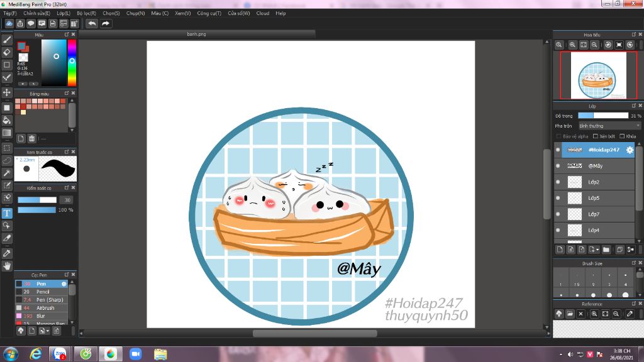Select the Move tool

point(7,92)
